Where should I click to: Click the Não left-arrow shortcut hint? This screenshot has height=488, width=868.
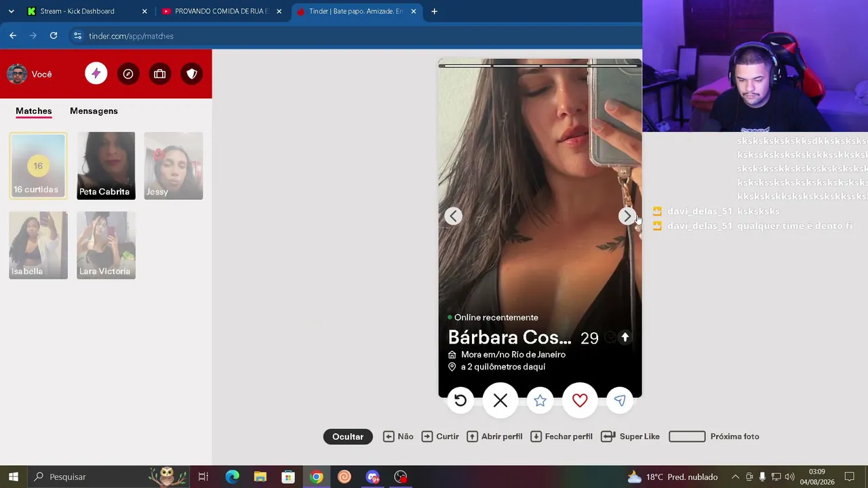tap(398, 436)
